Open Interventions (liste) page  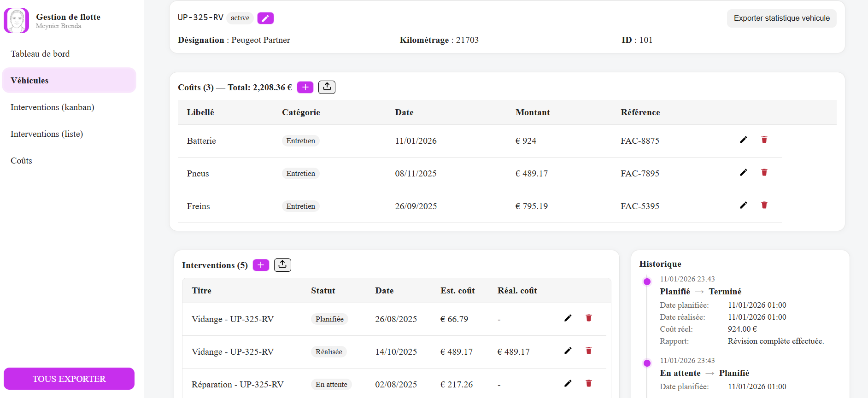tap(47, 134)
